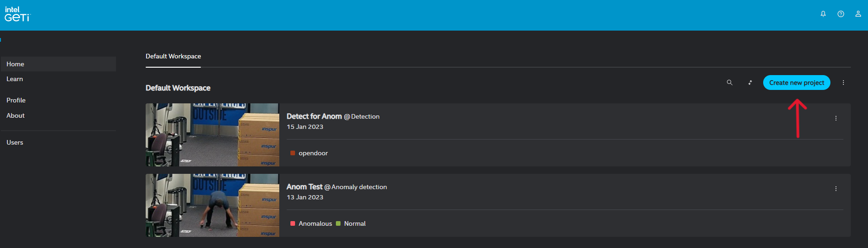This screenshot has height=248, width=868.
Task: Click the Intel Geti logo
Action: 17,14
